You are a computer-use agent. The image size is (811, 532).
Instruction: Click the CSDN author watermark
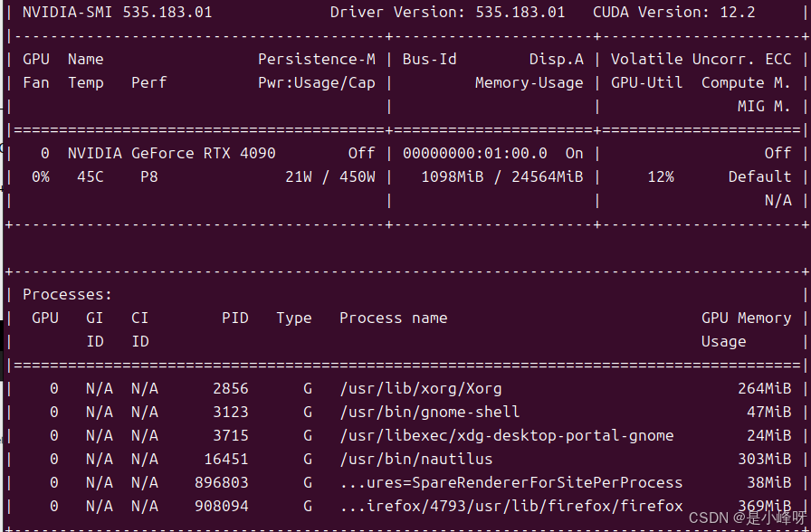(747, 518)
